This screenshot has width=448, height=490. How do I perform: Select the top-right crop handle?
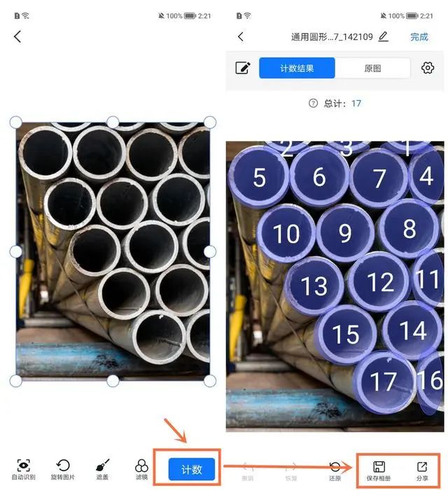[x=210, y=122]
